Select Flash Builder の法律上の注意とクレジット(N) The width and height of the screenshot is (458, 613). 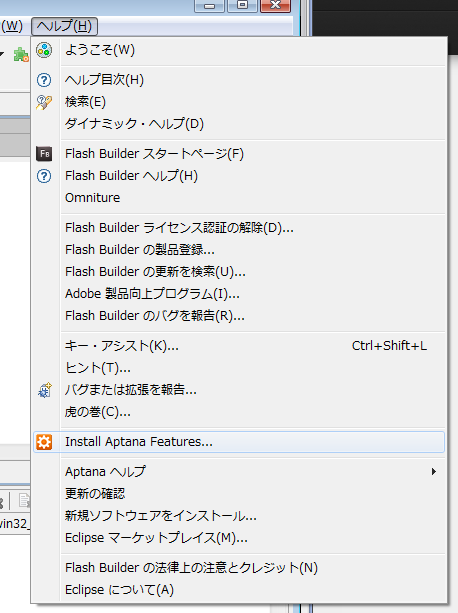[x=239, y=568]
